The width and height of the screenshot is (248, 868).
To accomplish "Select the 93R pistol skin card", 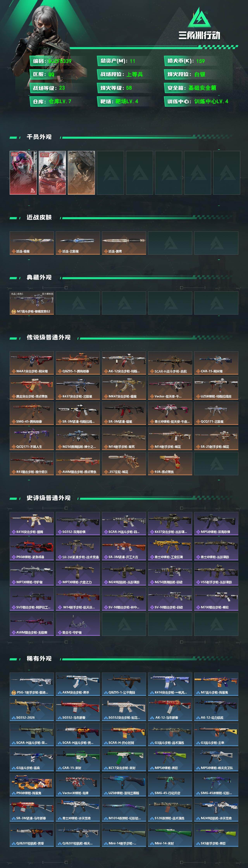I will tap(170, 464).
